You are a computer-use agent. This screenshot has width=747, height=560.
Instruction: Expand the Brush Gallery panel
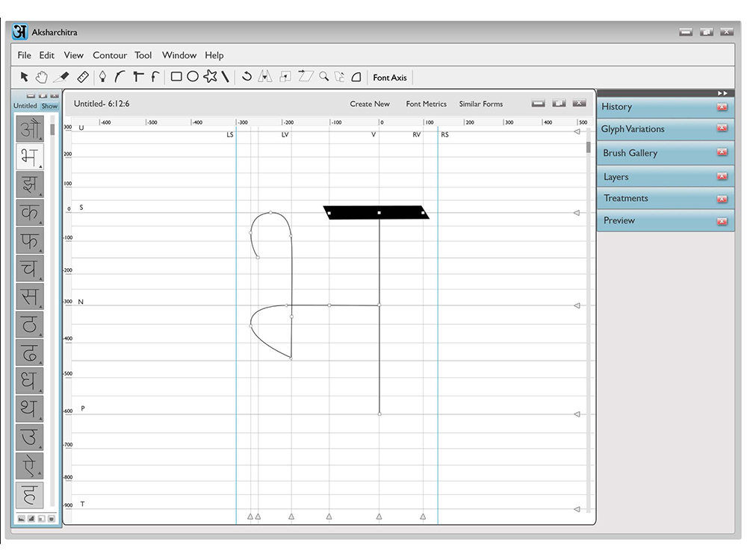coord(630,153)
